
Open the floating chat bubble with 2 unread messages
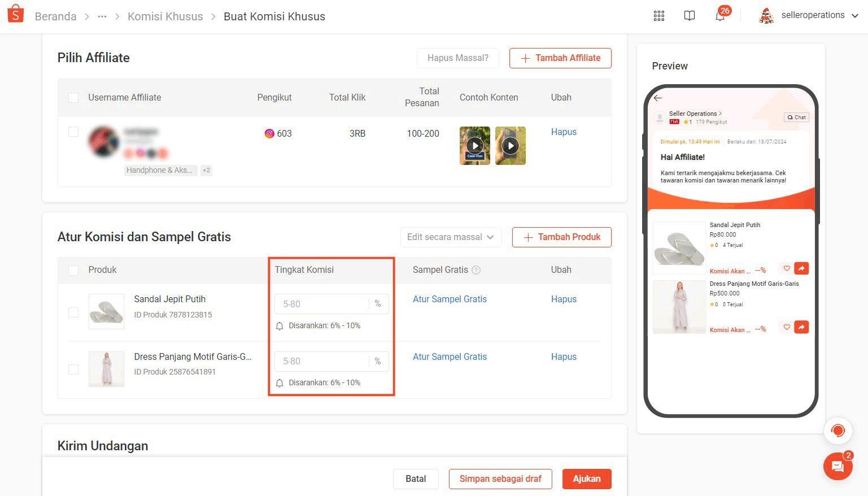[x=838, y=466]
